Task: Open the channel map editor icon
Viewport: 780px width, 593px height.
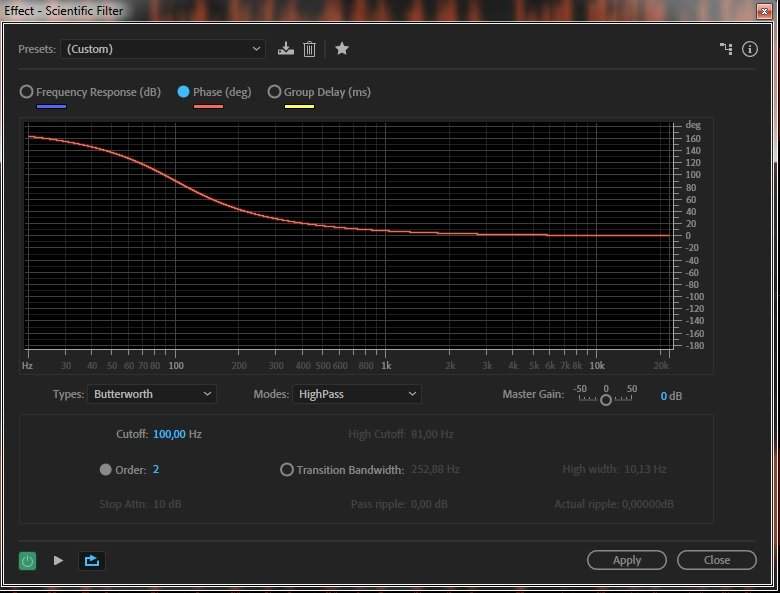Action: (x=726, y=49)
